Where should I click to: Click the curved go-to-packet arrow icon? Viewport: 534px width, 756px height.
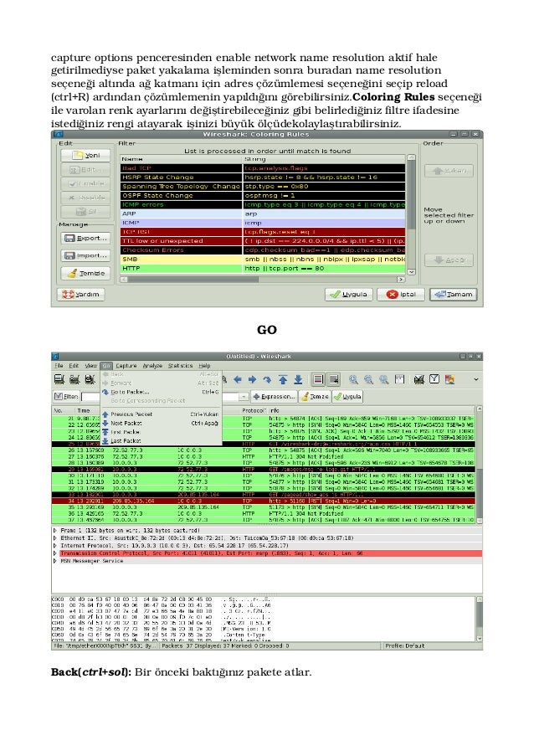pos(267,379)
